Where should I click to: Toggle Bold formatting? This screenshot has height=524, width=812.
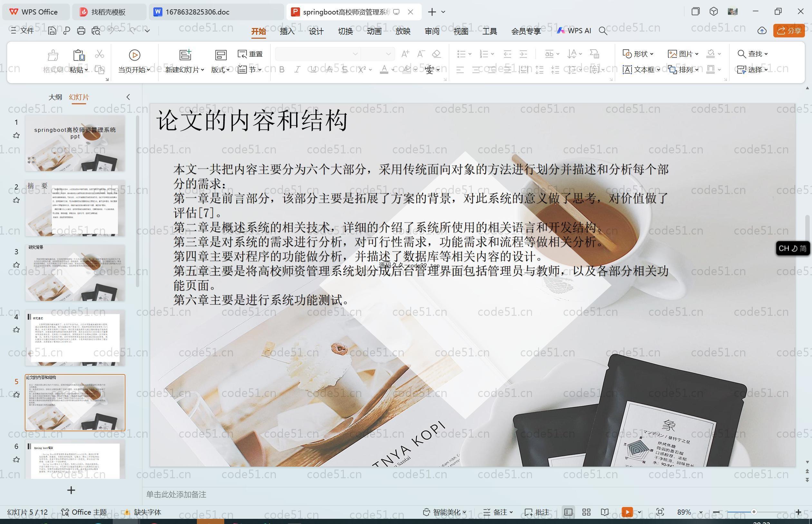282,70
